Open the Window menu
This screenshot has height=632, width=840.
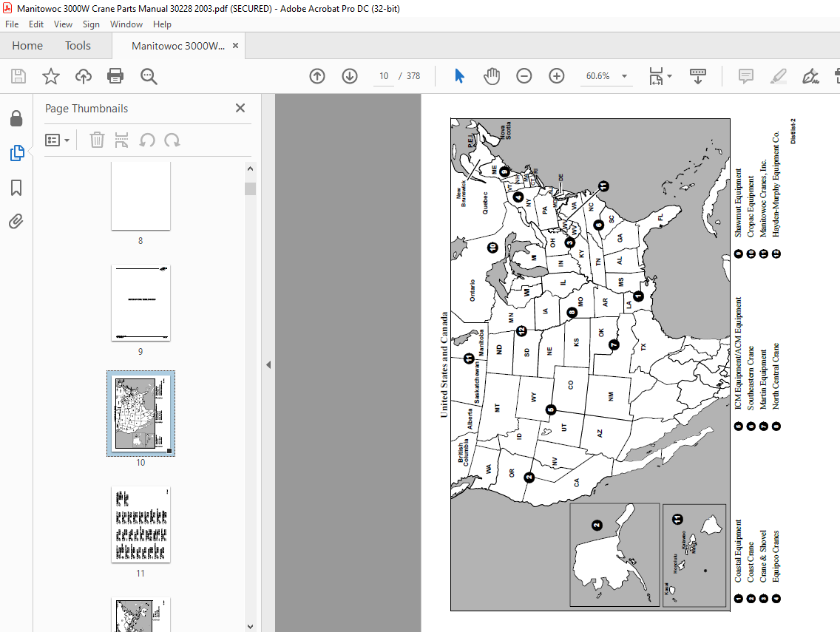(x=126, y=24)
